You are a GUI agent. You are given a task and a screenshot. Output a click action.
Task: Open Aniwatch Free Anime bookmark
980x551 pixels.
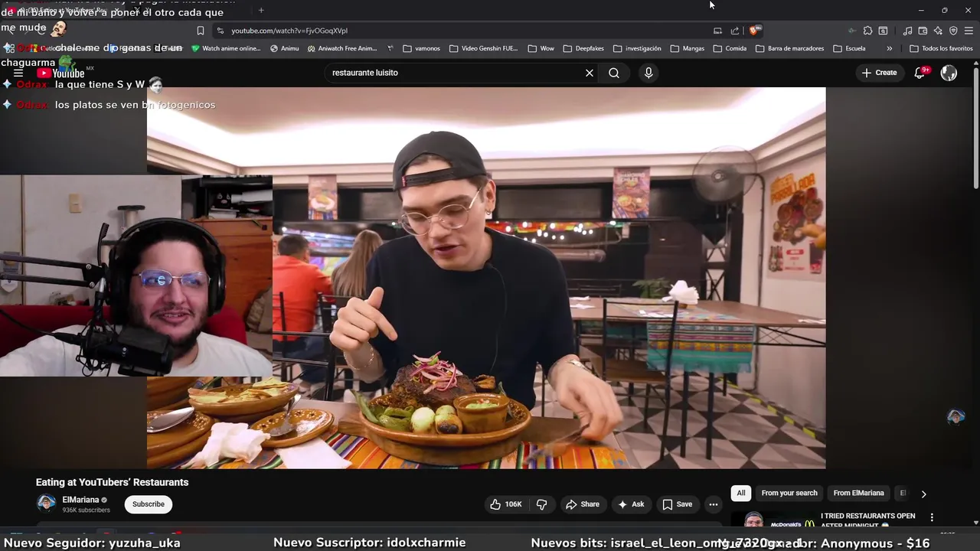(342, 48)
